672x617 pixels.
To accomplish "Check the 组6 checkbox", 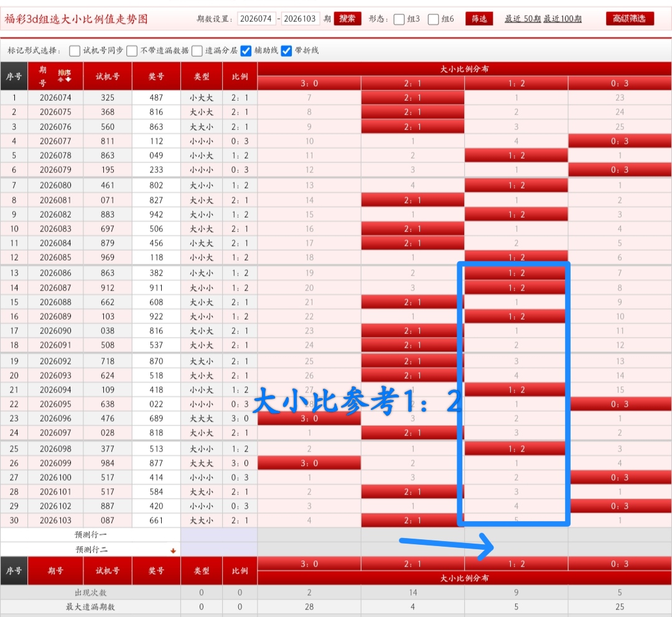I will pos(433,19).
